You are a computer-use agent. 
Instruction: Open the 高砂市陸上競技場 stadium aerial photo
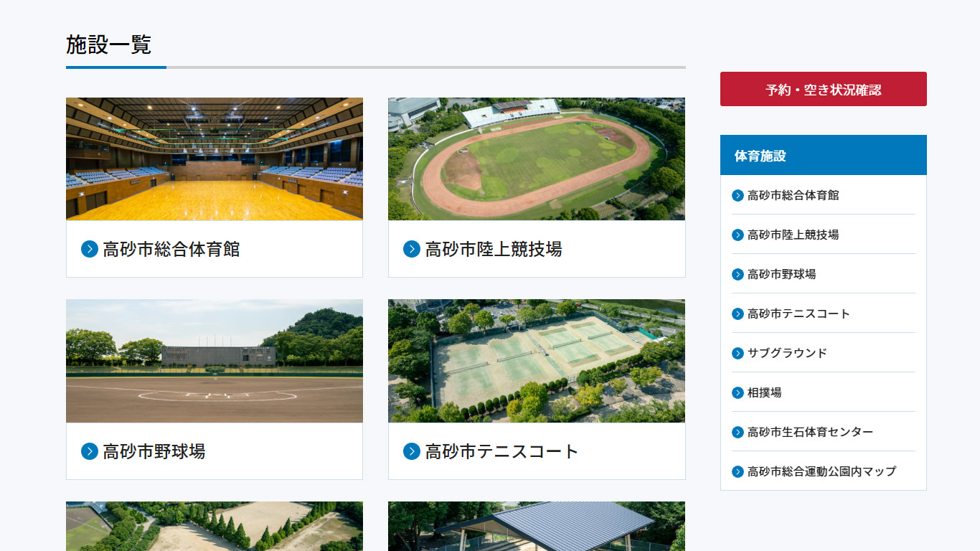[x=537, y=159]
